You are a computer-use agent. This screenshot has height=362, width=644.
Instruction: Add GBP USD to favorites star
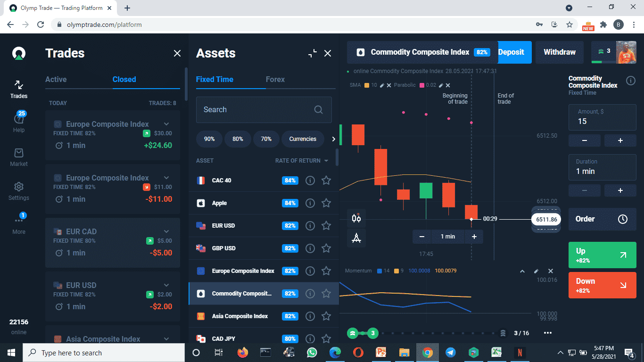click(x=326, y=248)
